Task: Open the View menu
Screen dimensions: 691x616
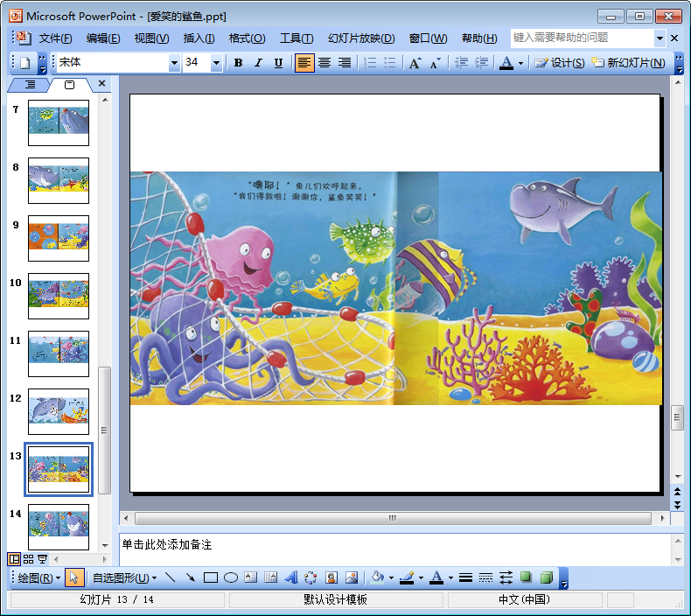Action: [x=151, y=38]
